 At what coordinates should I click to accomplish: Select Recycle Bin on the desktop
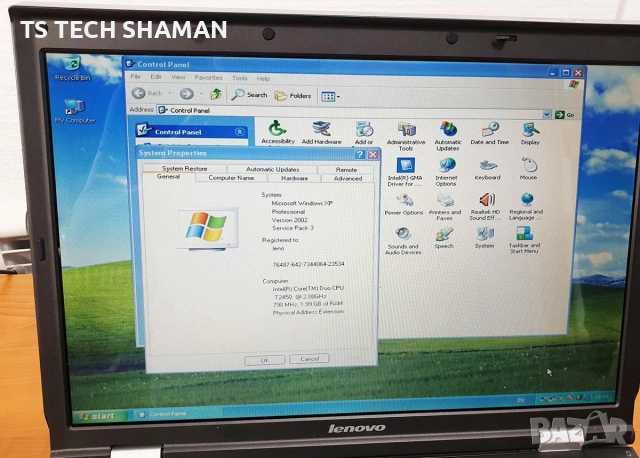click(73, 69)
